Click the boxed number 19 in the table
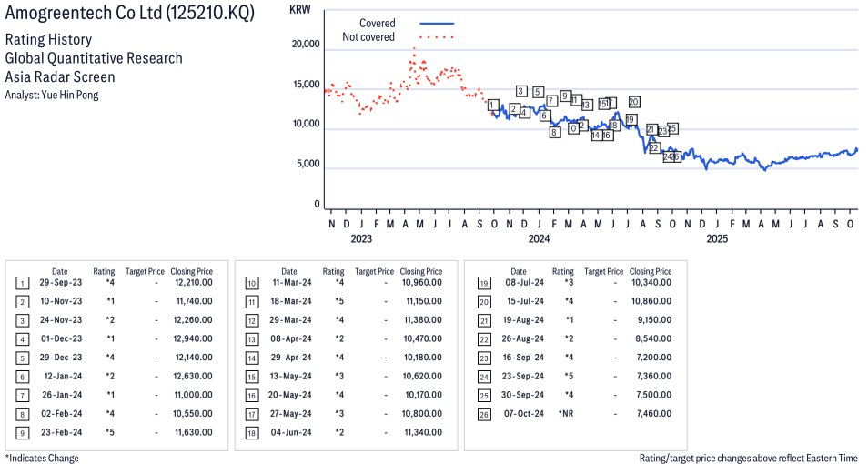Image resolution: width=868 pixels, height=464 pixels. click(484, 282)
